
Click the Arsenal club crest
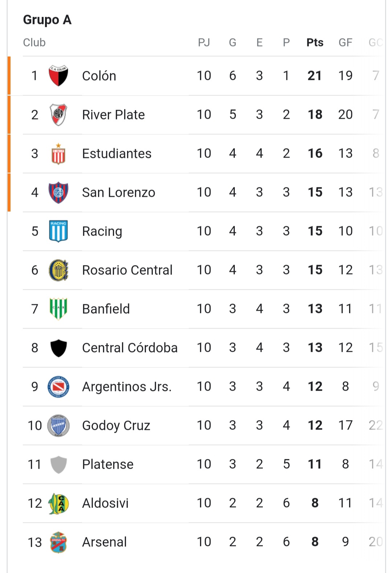(x=58, y=542)
